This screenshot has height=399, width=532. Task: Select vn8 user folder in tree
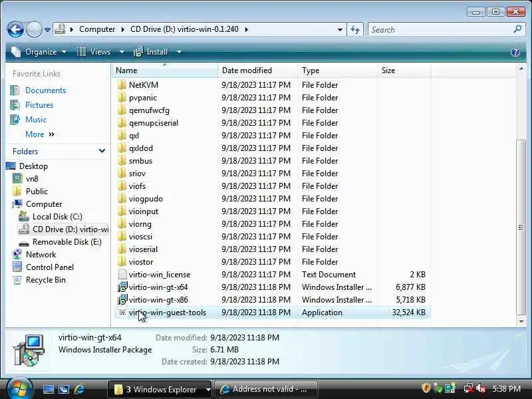[32, 178]
